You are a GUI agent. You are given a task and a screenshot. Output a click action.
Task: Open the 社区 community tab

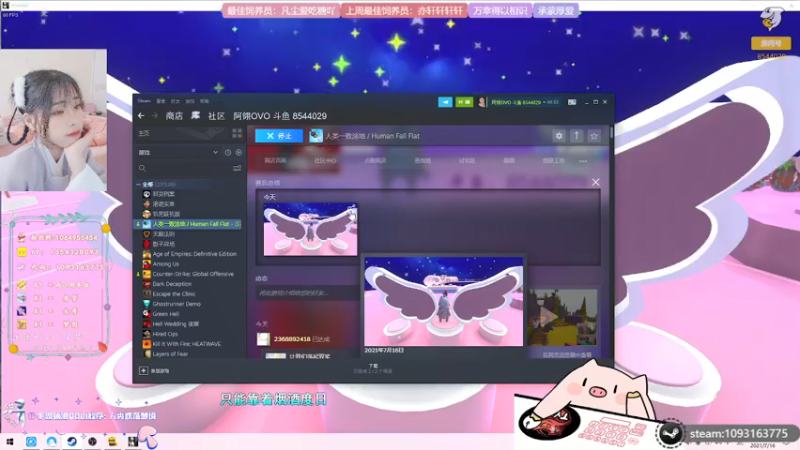216,116
